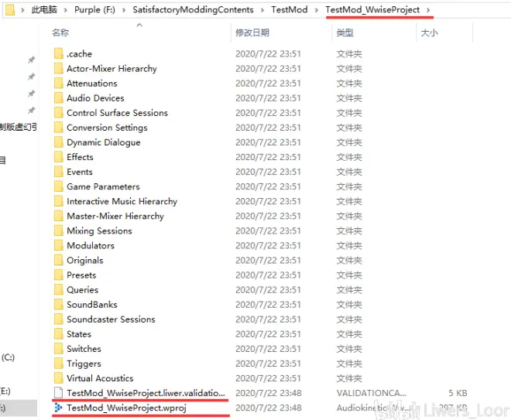Image resolution: width=511 pixels, height=420 pixels.
Task: Click Master-Mixer Hierarchy folder icon
Action: tap(59, 216)
